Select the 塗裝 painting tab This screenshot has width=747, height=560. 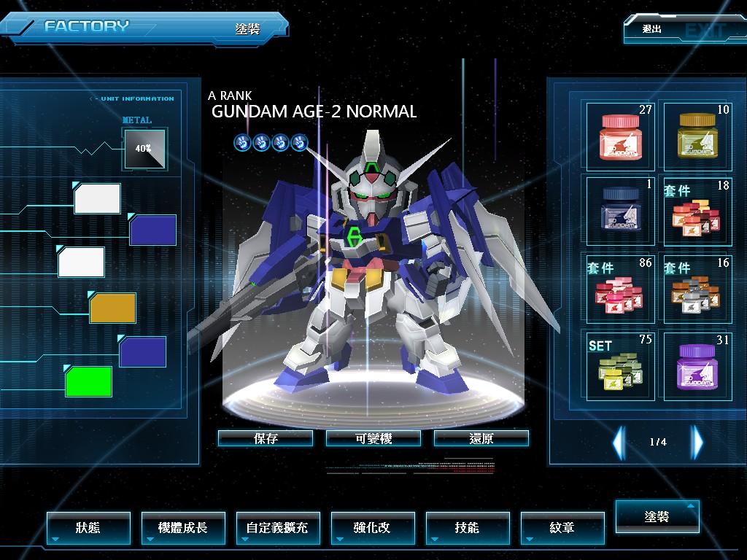657,517
